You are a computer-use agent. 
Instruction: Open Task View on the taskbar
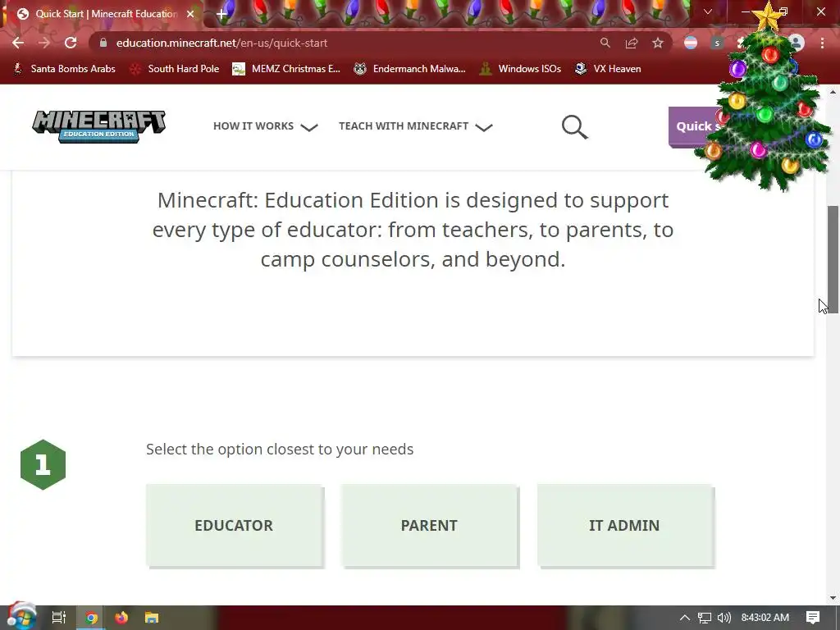(59, 618)
